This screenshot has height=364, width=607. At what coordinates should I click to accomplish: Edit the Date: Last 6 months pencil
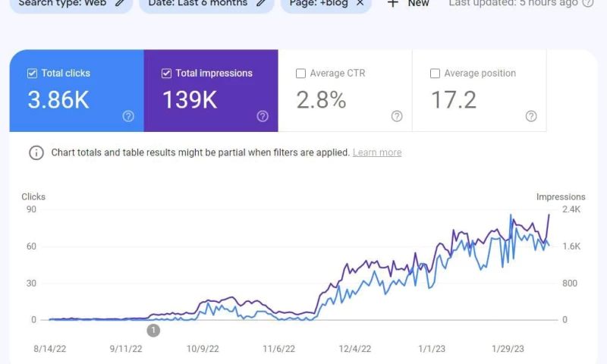coord(261,3)
